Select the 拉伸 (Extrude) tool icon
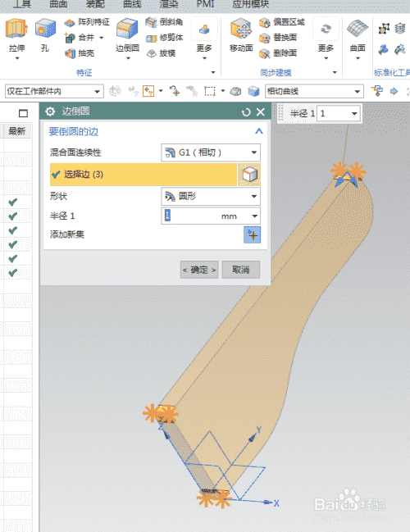This screenshot has width=410, height=532. (x=16, y=29)
